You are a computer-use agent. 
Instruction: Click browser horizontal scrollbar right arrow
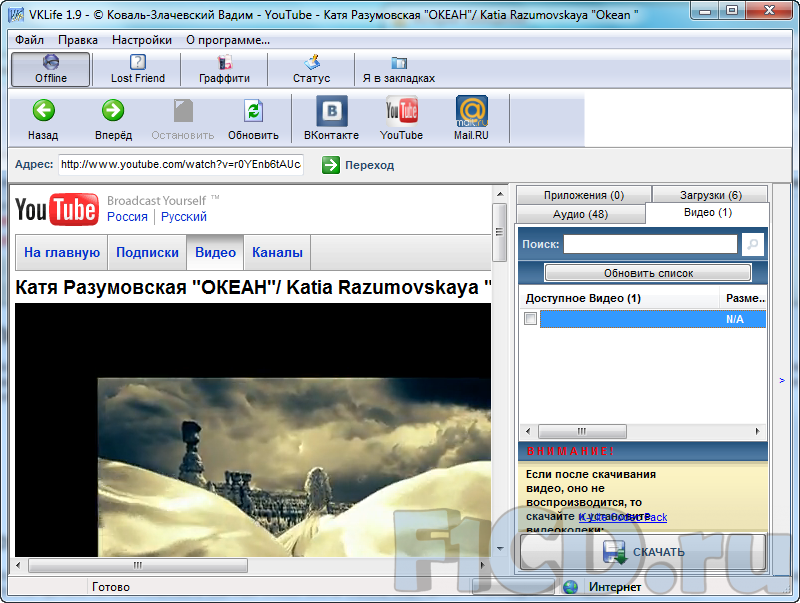[483, 565]
